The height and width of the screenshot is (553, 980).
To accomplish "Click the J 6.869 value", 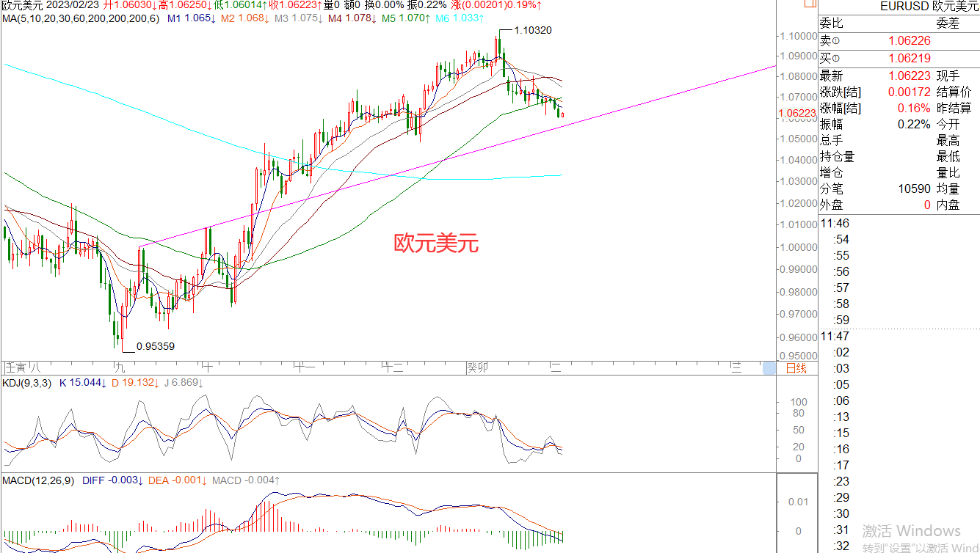I will tap(184, 383).
